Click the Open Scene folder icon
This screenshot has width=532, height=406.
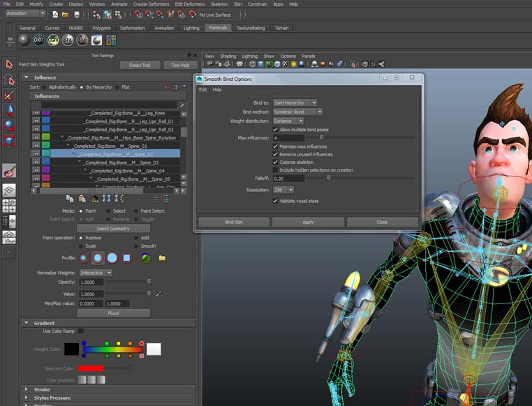click(66, 15)
